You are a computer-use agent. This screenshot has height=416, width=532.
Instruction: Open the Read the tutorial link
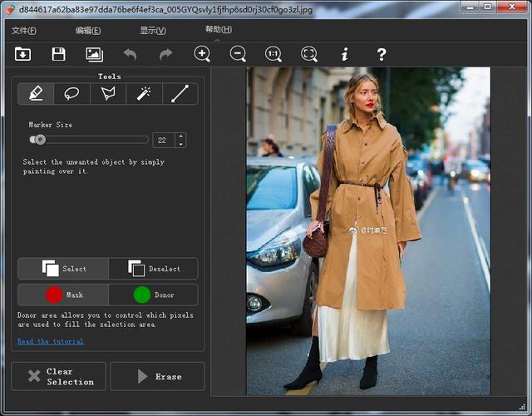50,341
